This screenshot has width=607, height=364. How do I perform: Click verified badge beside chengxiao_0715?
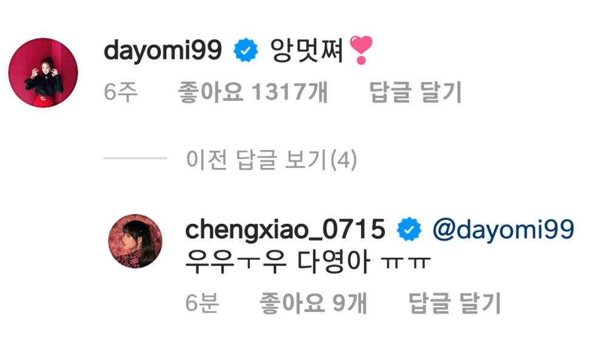pos(409,229)
